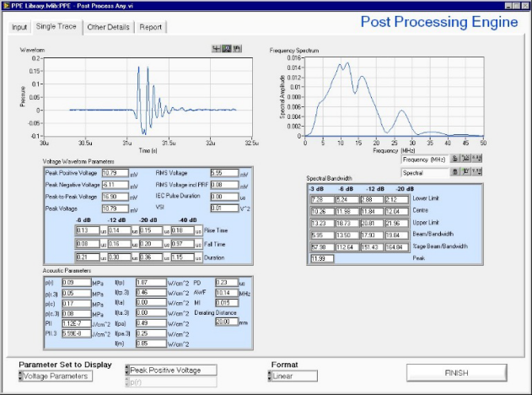Switch to the Other Details tab

(109, 27)
